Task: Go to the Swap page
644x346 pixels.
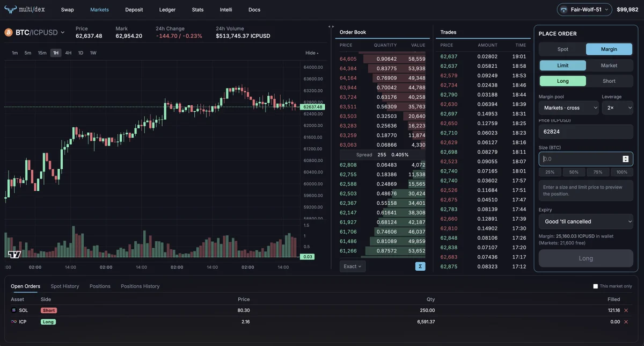Action: (68, 10)
